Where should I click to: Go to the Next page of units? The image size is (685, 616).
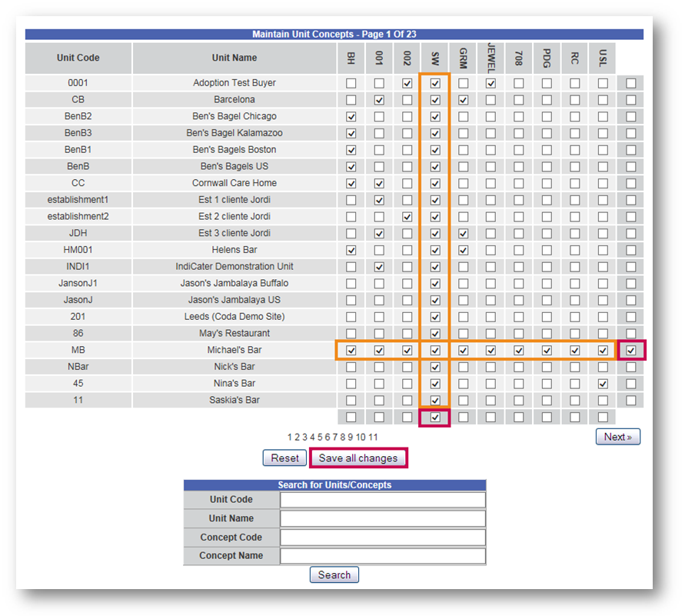(x=617, y=437)
